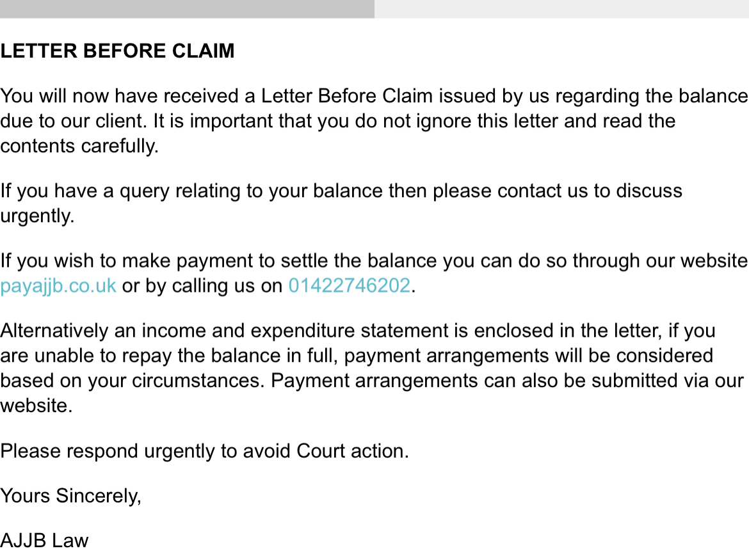
Task: Click the AJJB Law signature text
Action: [44, 540]
